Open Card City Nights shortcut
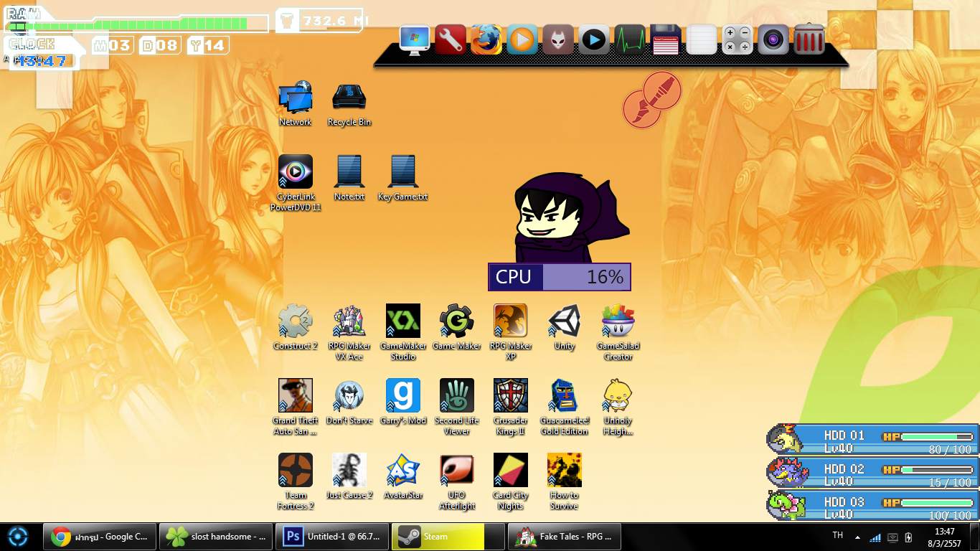 [511, 481]
